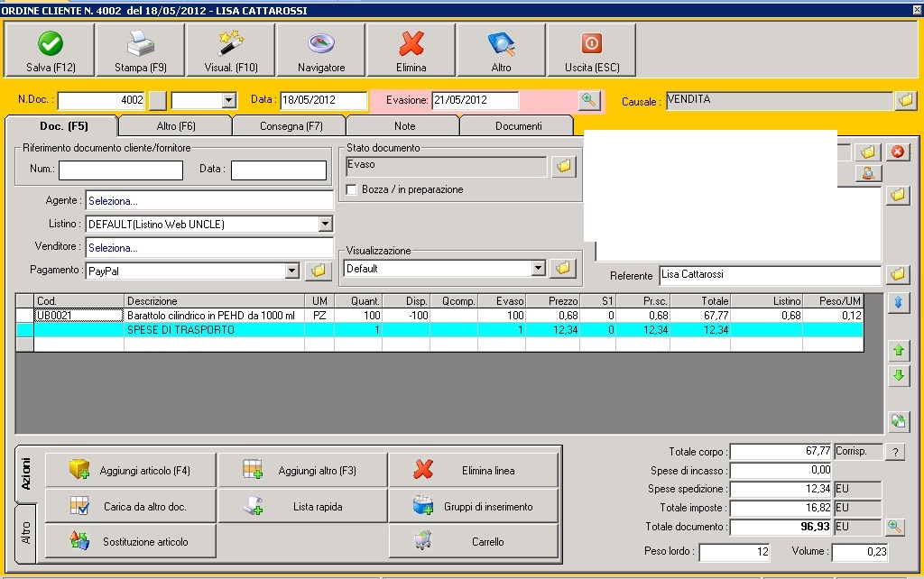Click the Descrizione column header

(214, 300)
